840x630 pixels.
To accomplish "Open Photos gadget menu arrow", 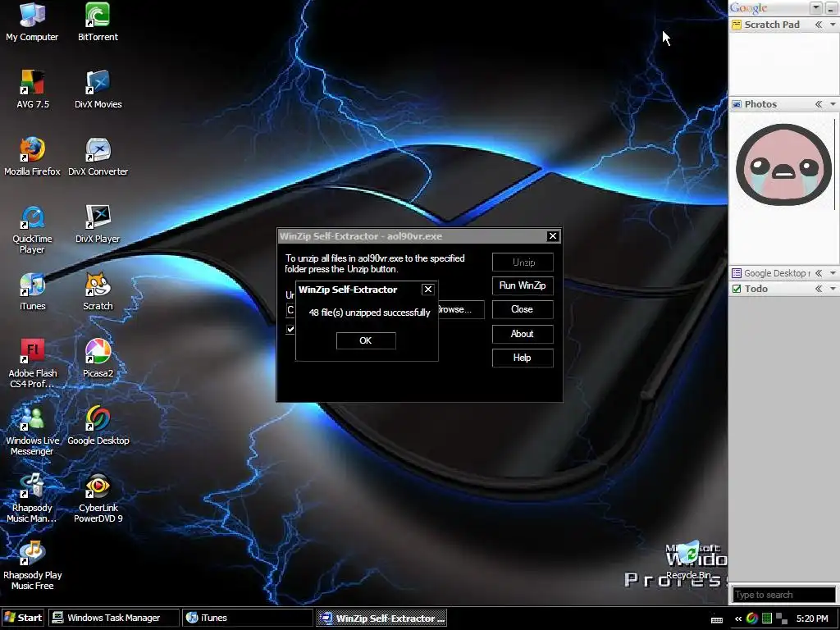I will point(833,104).
